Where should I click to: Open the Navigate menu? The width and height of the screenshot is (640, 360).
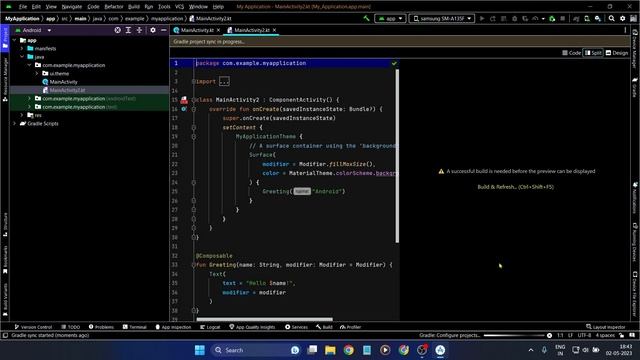coord(71,7)
